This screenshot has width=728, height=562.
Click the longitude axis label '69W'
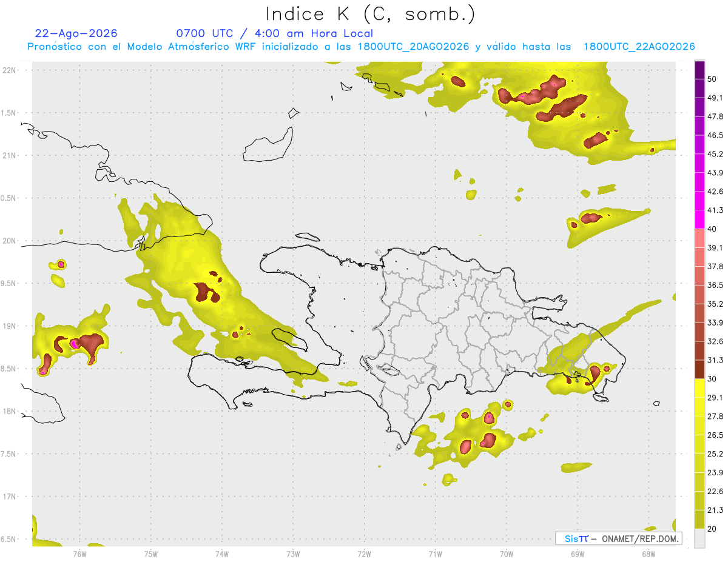(x=578, y=554)
